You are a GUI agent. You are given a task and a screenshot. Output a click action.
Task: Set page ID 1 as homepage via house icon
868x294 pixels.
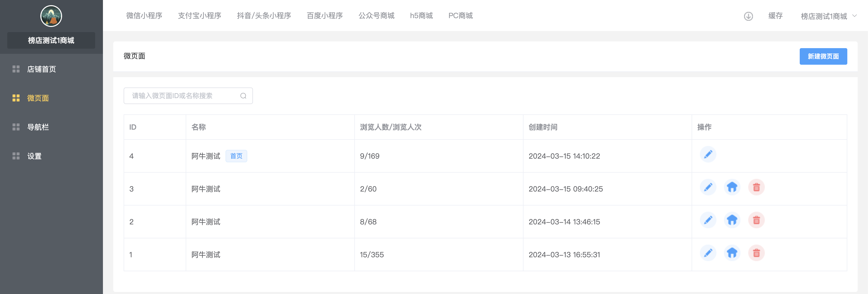point(732,253)
